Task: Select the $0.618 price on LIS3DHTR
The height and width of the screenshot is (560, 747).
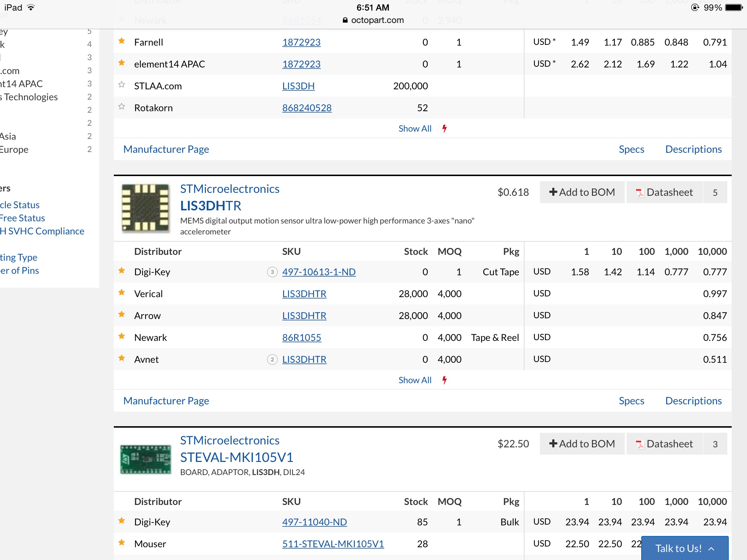Action: 513,192
